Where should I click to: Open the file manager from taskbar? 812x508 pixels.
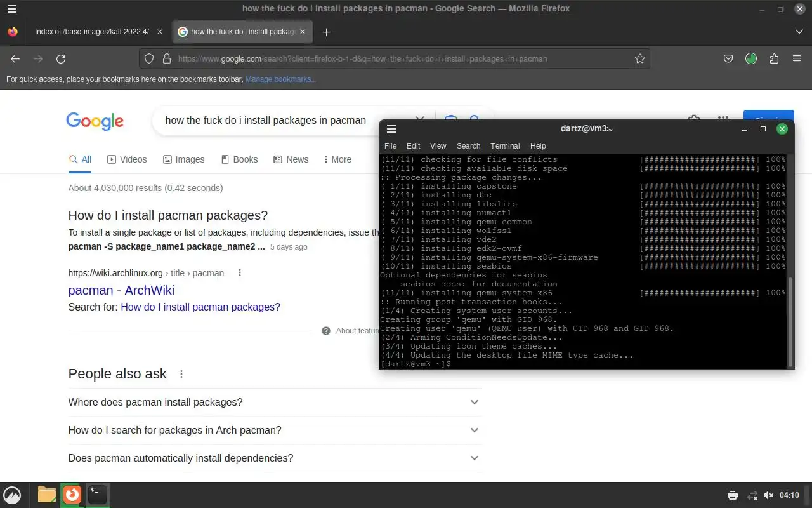coord(47,495)
